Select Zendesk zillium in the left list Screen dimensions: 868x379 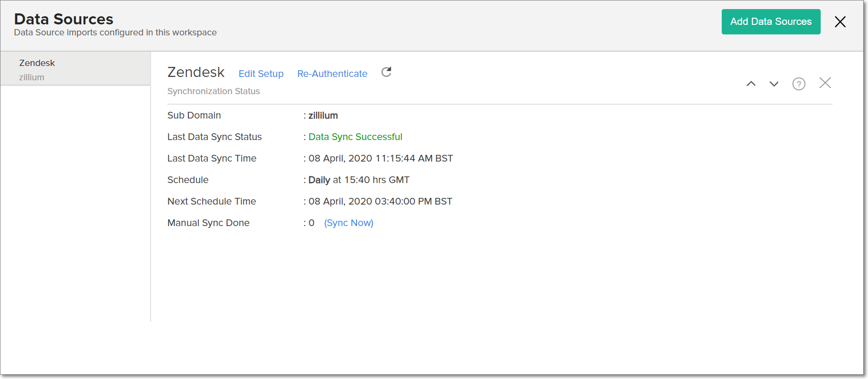pos(75,69)
